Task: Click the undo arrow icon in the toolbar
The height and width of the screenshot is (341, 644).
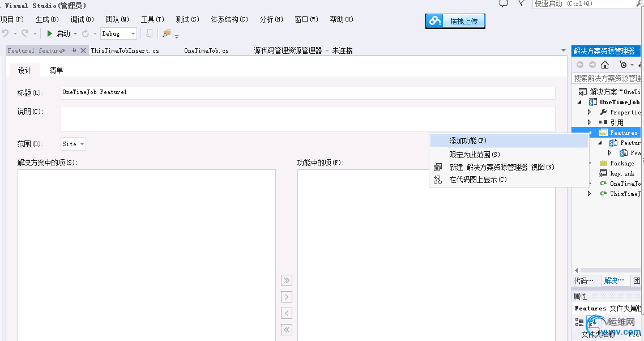Action: click(x=5, y=33)
